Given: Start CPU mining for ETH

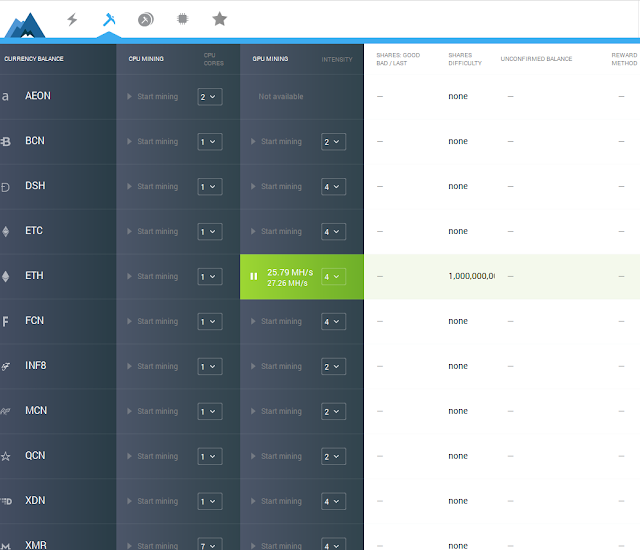Looking at the screenshot, I should tap(153, 276).
